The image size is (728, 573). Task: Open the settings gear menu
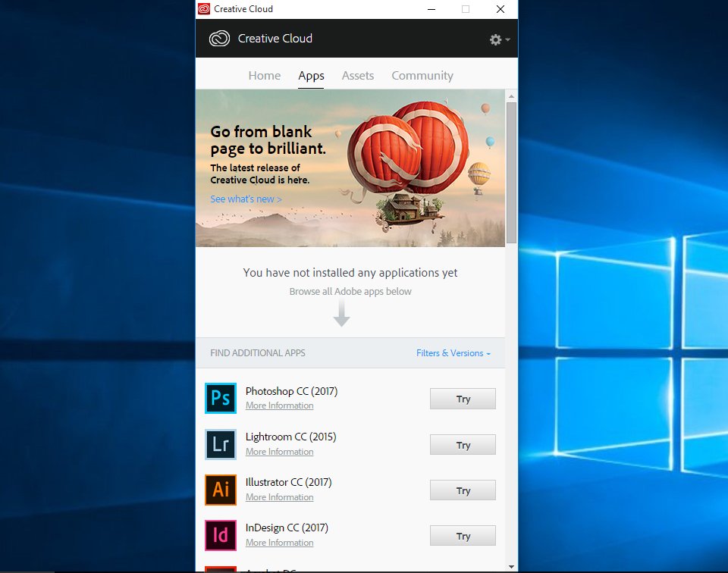tap(500, 40)
